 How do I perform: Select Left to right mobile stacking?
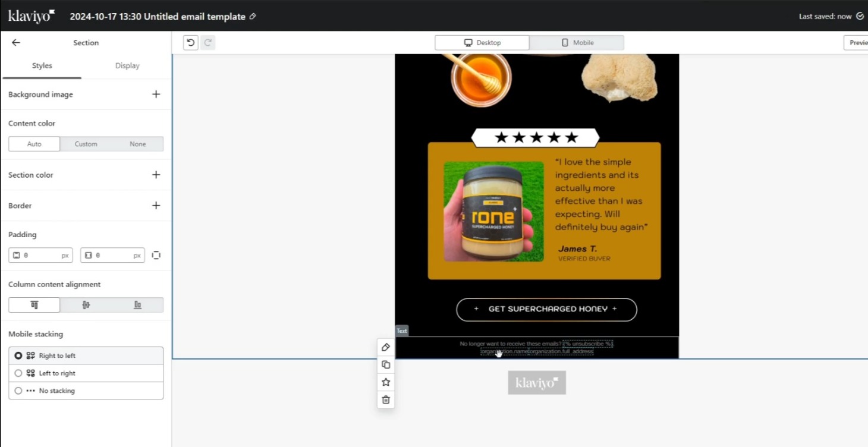18,373
